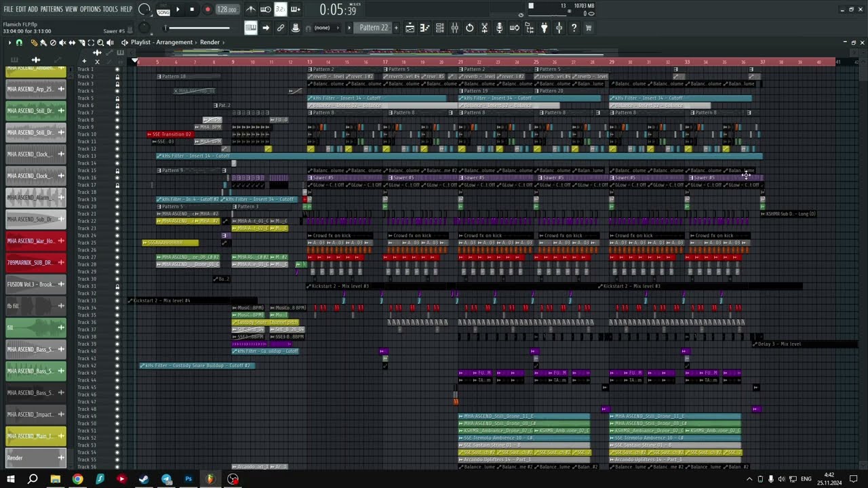Select the slip tool in playlist toolbar
Image resolution: width=868 pixels, height=488 pixels.
pos(72,43)
